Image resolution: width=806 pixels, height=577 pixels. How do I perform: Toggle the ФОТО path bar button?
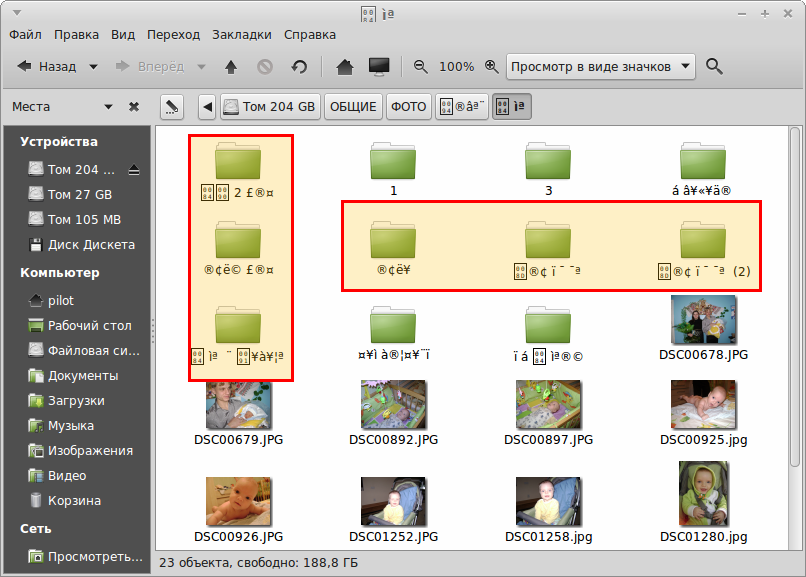point(408,107)
